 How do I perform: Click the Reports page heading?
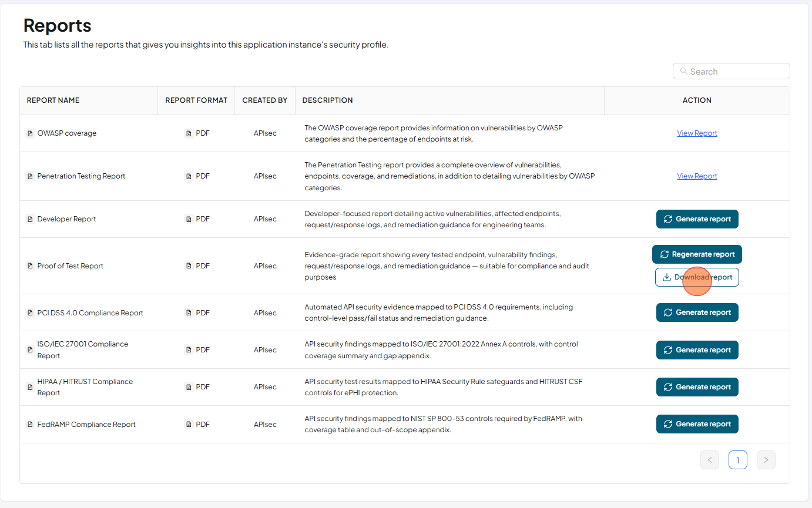coord(58,25)
